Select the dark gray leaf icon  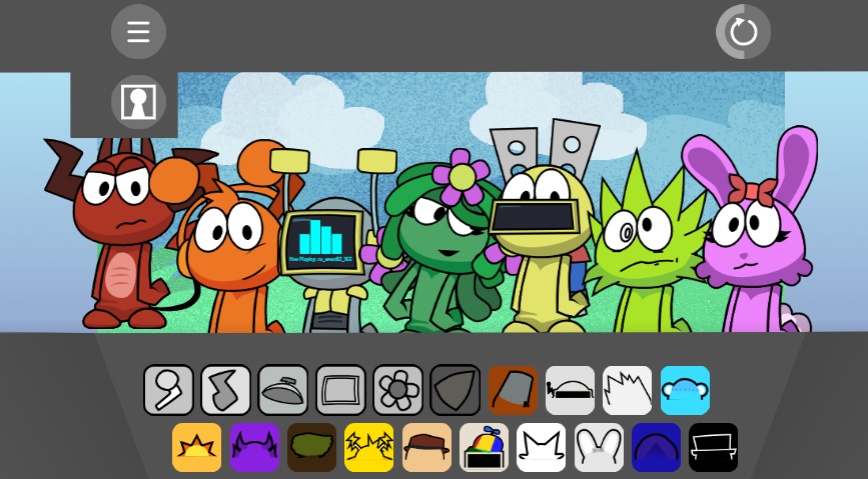[455, 390]
